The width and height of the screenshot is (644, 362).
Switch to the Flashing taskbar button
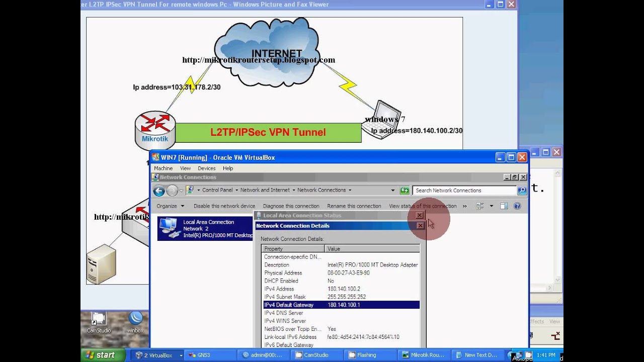(371, 355)
